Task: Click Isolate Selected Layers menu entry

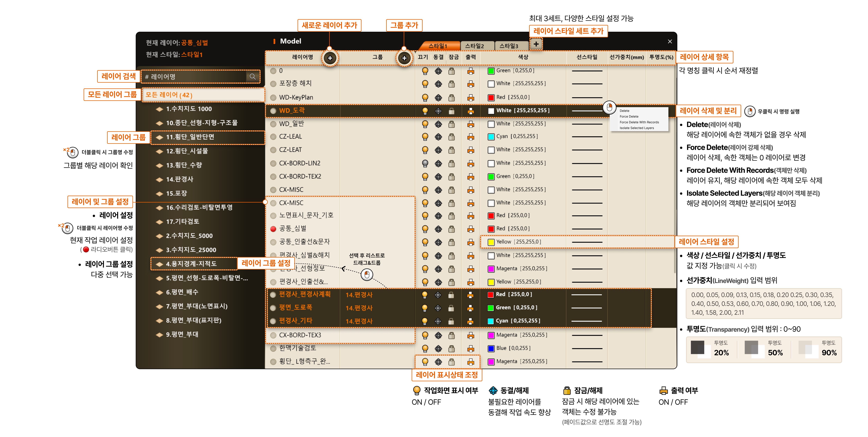Action: 637,128
